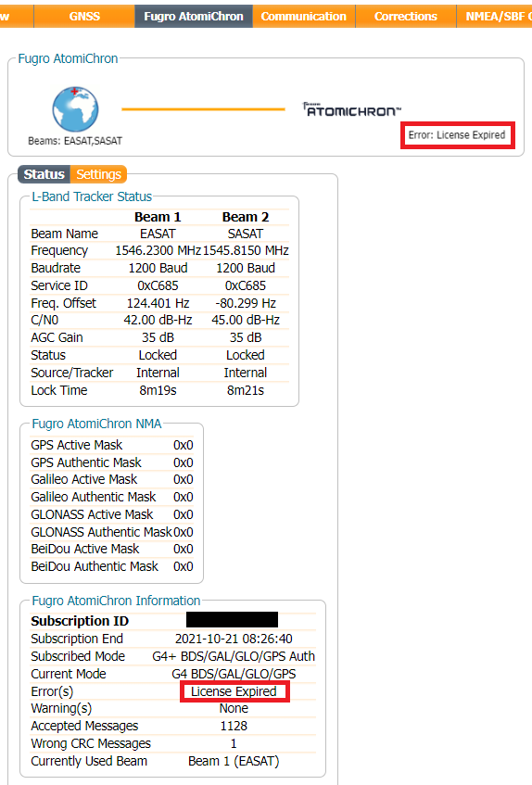The image size is (532, 785).
Task: Click the EASAT frequency value
Action: (158, 250)
